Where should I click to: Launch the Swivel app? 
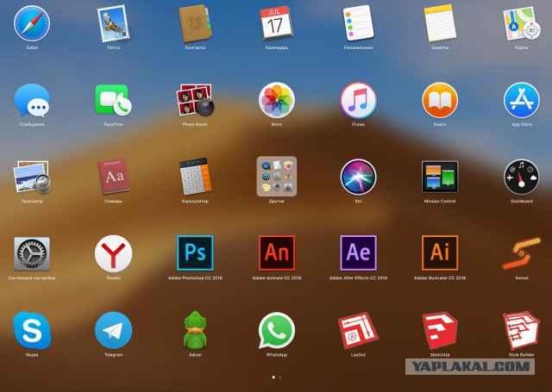[521, 254]
